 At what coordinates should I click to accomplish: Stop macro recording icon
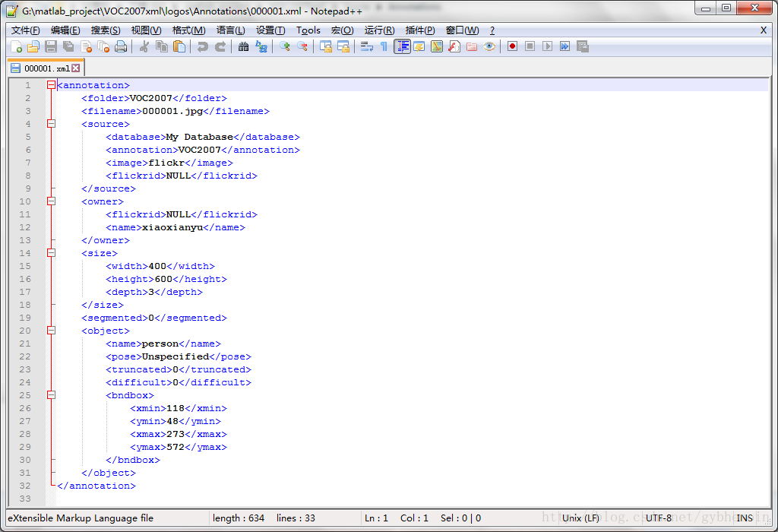coord(530,46)
